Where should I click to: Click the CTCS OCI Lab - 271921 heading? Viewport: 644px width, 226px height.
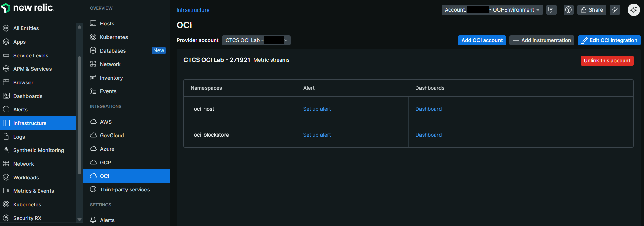coord(217,60)
